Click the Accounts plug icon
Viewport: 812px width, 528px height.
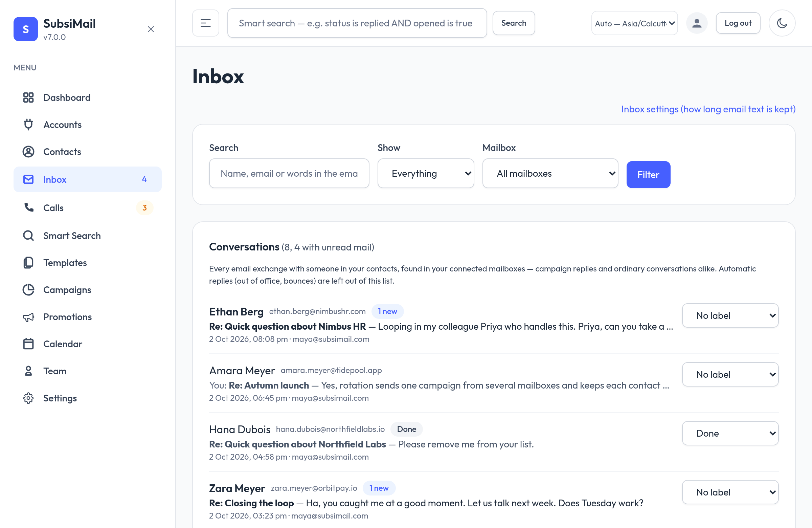point(28,125)
